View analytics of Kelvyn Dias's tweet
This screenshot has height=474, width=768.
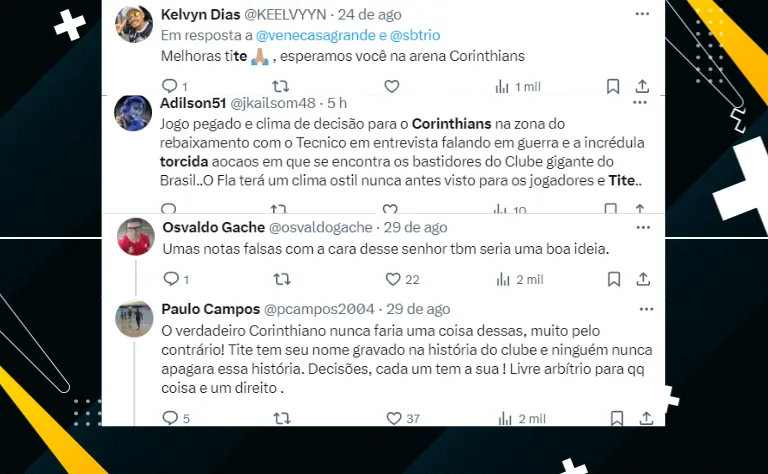tap(500, 87)
